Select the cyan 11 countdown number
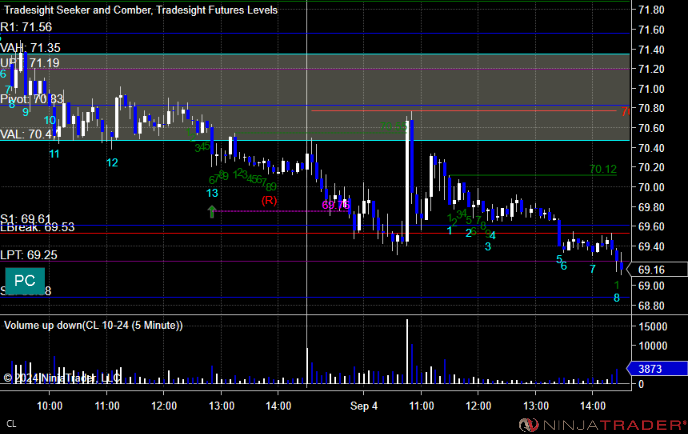This screenshot has height=434, width=688. [54, 154]
